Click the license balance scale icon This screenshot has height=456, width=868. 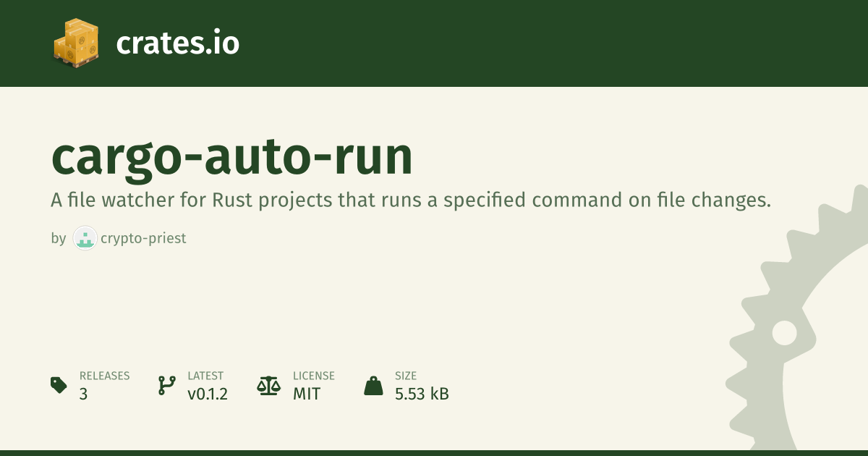(268, 385)
